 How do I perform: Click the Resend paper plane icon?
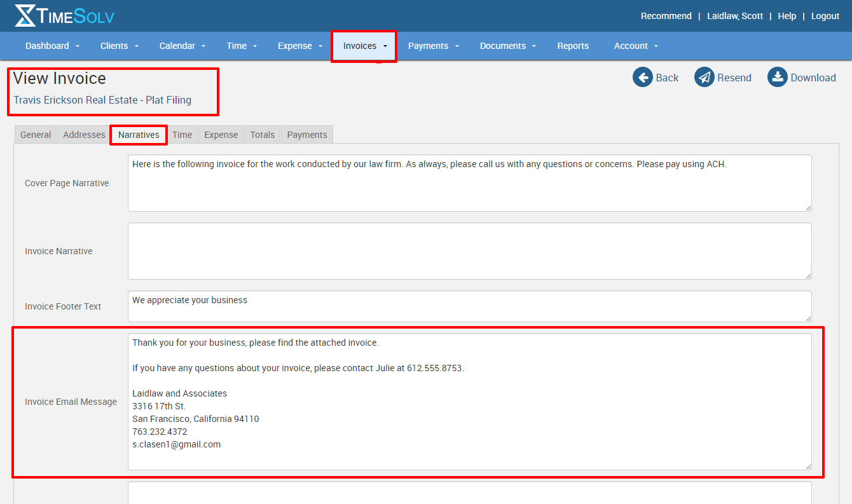[x=704, y=78]
